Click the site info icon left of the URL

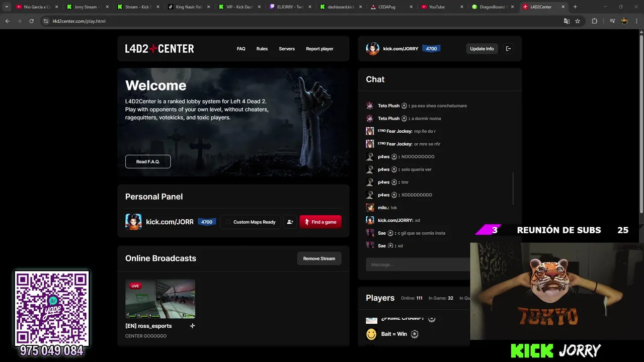(46, 21)
